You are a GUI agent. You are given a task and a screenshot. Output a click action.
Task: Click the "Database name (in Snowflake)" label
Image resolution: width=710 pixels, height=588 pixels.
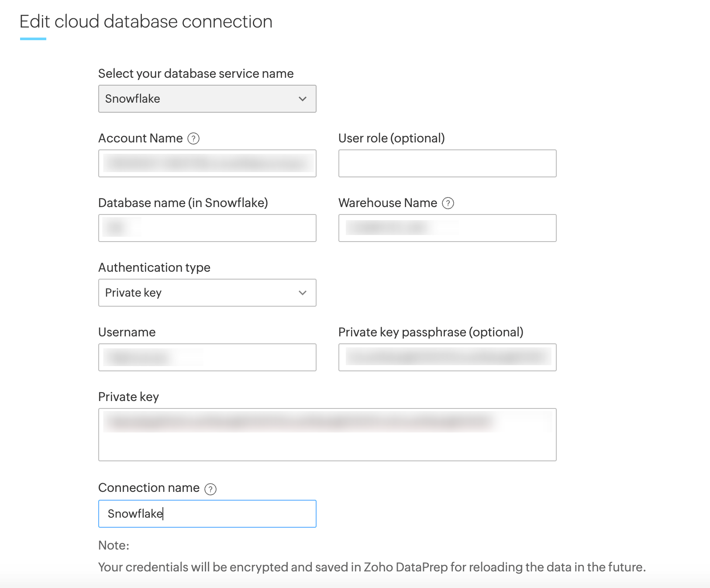coord(183,203)
